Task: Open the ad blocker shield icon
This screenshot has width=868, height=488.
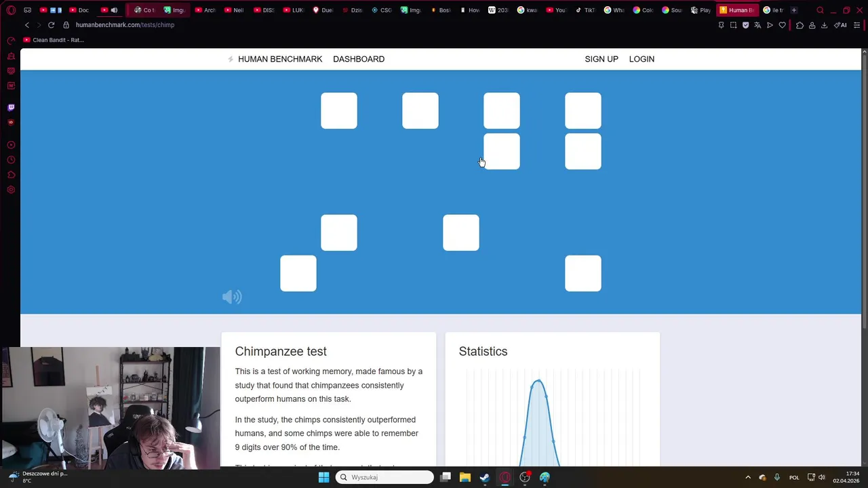Action: click(x=745, y=25)
